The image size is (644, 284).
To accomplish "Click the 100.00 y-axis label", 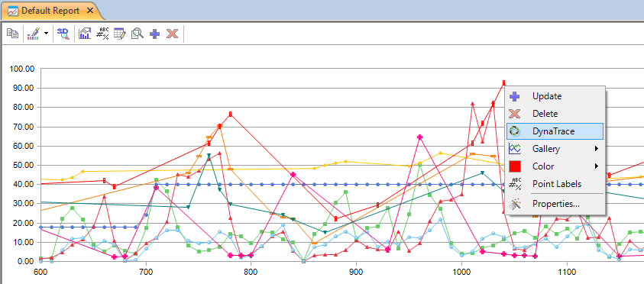I will tap(21, 69).
